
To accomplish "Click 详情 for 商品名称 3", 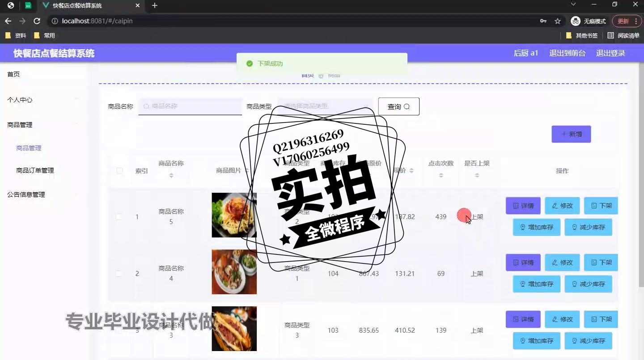I will pyautogui.click(x=523, y=319).
